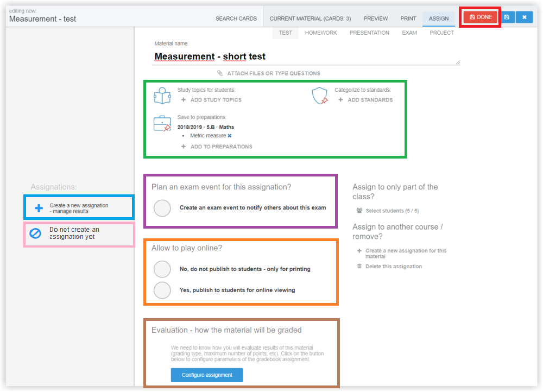Choose the Homework material type tab
Screen dimensions: 543x392
(x=321, y=33)
